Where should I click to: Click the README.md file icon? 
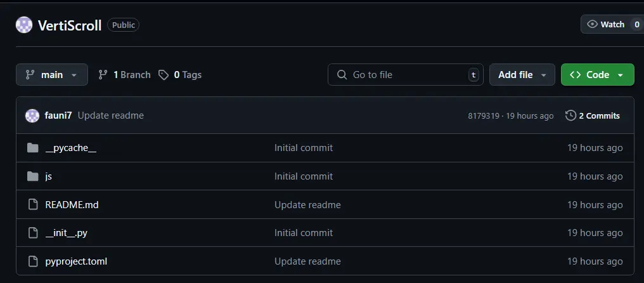(33, 205)
